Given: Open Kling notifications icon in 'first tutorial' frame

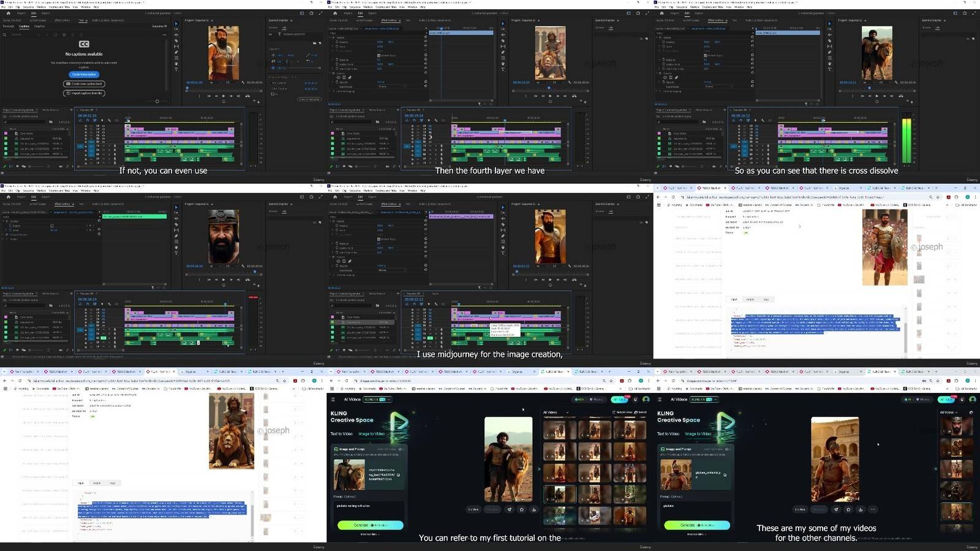Looking at the screenshot, I should [x=635, y=400].
